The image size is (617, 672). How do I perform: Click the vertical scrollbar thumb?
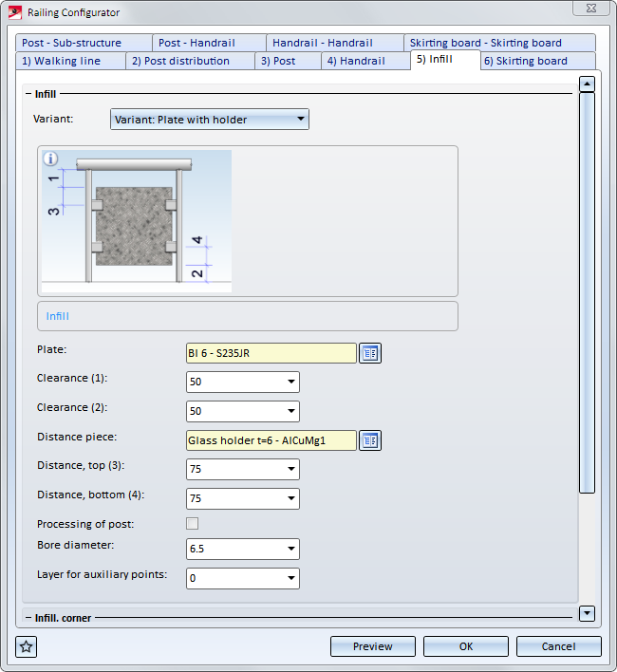tap(587, 292)
